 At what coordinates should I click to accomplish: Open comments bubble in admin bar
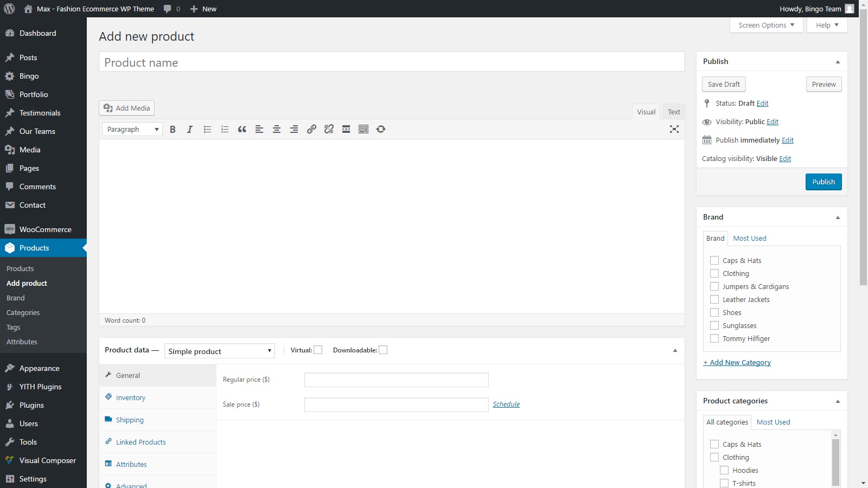pyautogui.click(x=168, y=9)
